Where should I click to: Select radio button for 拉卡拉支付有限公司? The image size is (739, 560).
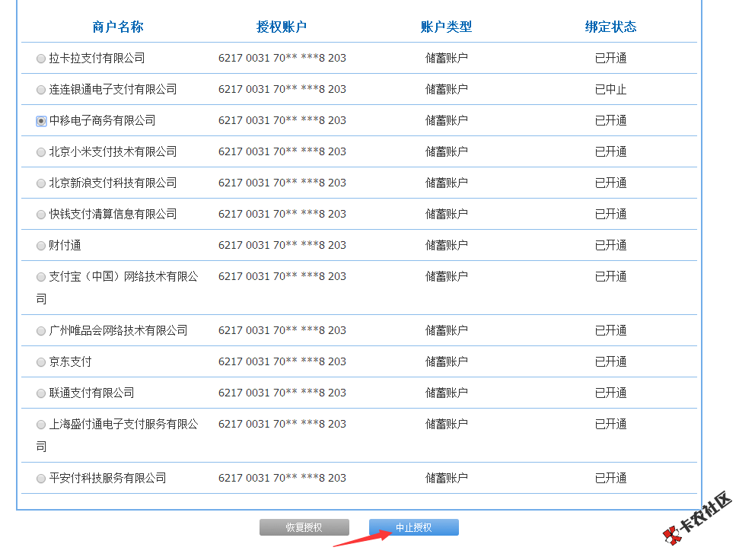click(41, 59)
